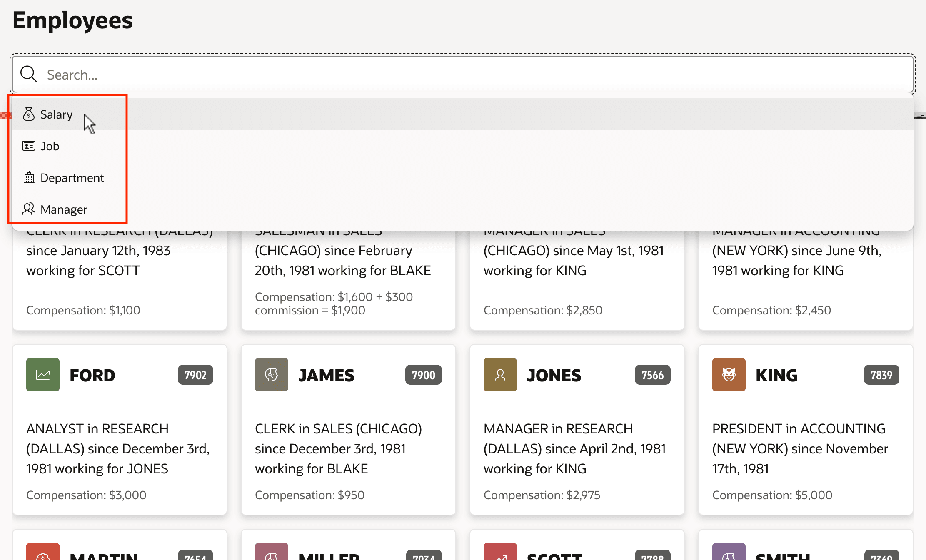Click text 'Compensation: $2,975'
This screenshot has height=560, width=926.
pos(542,495)
